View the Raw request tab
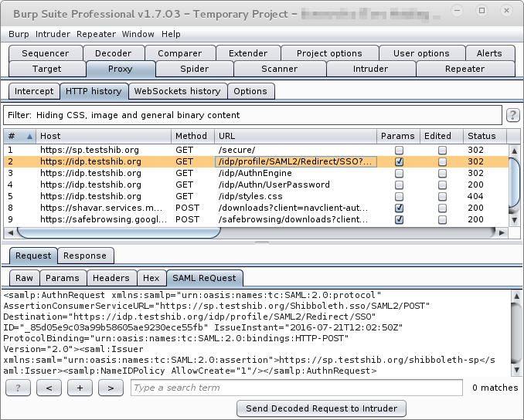 [x=24, y=278]
